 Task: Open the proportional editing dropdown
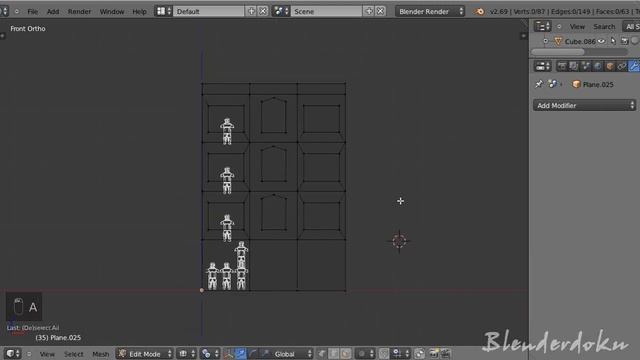[365, 353]
